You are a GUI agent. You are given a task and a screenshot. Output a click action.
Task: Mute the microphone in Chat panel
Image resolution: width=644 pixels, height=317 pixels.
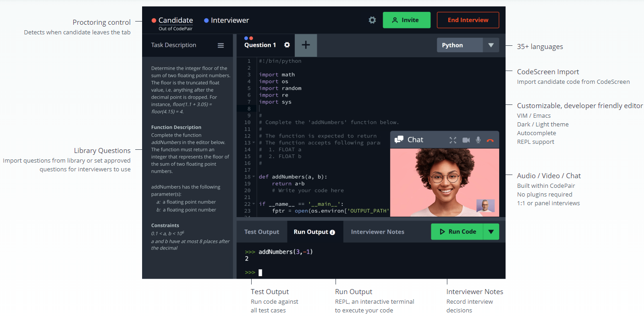point(478,140)
